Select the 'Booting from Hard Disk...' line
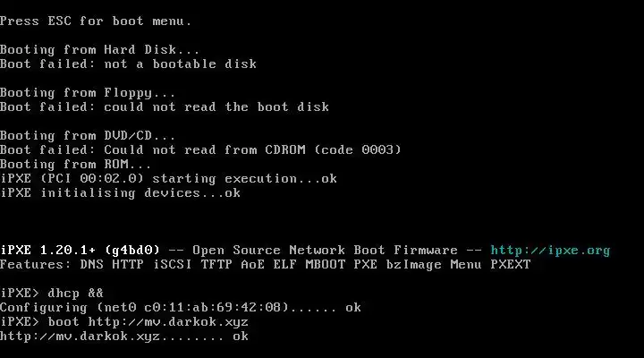Viewport: 644px width, 358px height. tap(100, 50)
